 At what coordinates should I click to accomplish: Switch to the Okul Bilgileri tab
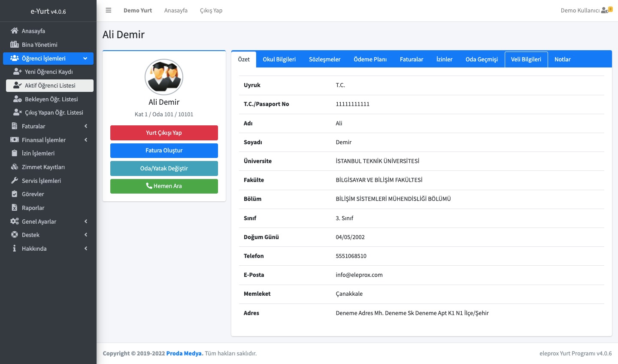point(279,59)
